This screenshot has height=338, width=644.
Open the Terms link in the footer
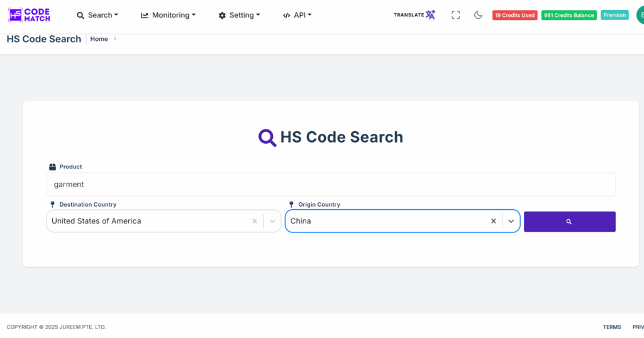[612, 327]
